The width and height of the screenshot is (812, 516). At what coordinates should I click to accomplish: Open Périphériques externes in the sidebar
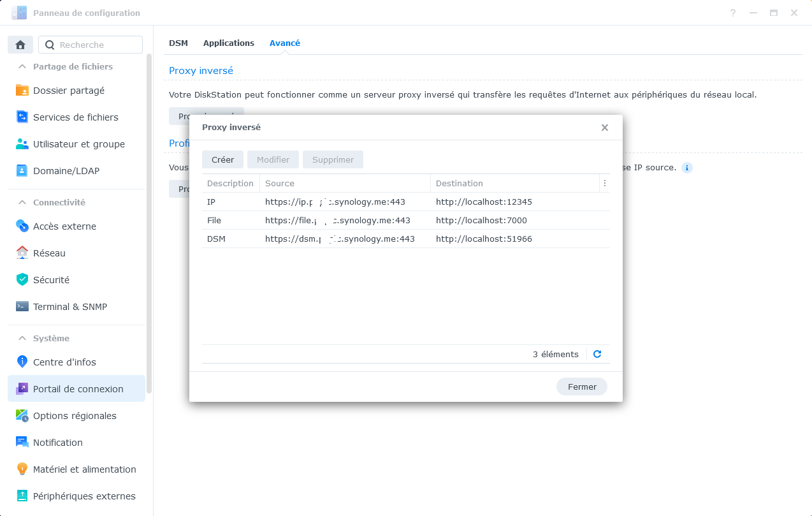(76, 496)
